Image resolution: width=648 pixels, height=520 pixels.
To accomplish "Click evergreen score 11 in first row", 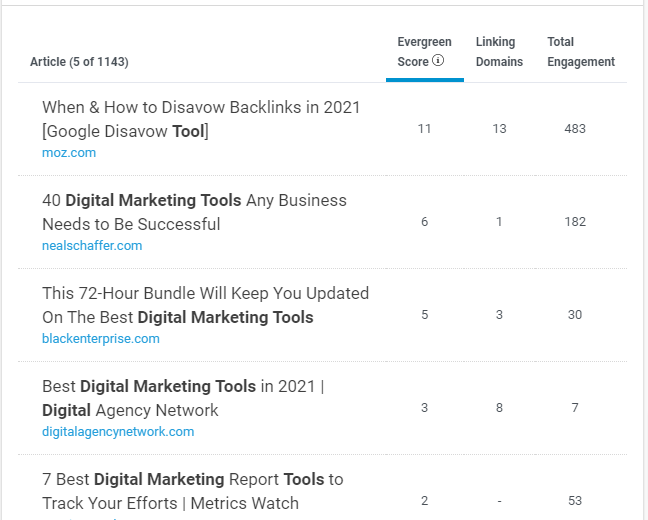I will point(424,129).
